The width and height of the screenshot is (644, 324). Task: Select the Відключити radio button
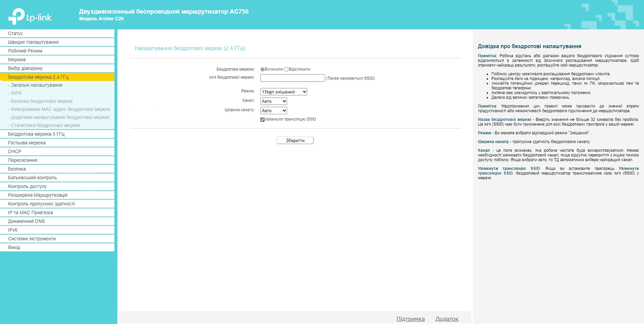[x=286, y=69]
